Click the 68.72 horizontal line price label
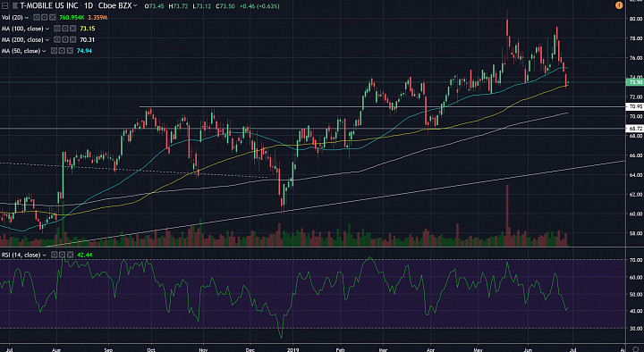Viewport: 644px width, 352px height. (635, 129)
